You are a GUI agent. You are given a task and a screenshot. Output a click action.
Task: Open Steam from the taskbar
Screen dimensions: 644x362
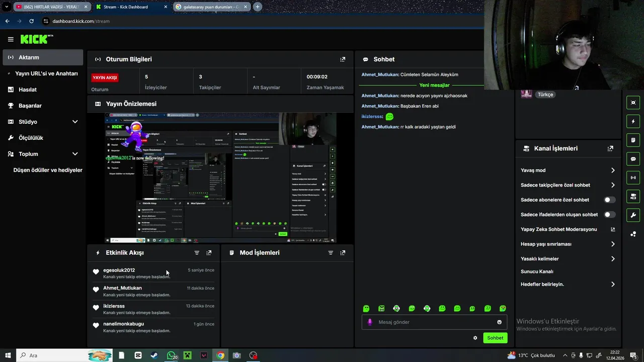154,355
